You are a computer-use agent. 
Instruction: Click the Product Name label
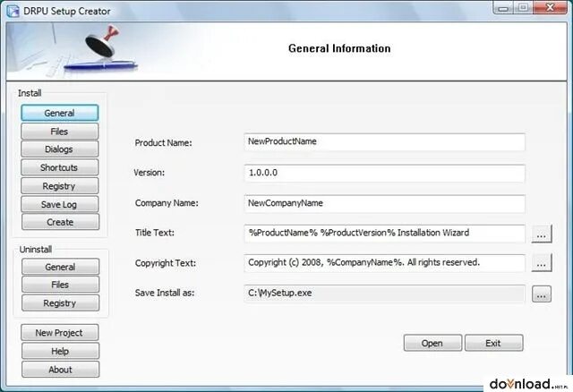(163, 143)
